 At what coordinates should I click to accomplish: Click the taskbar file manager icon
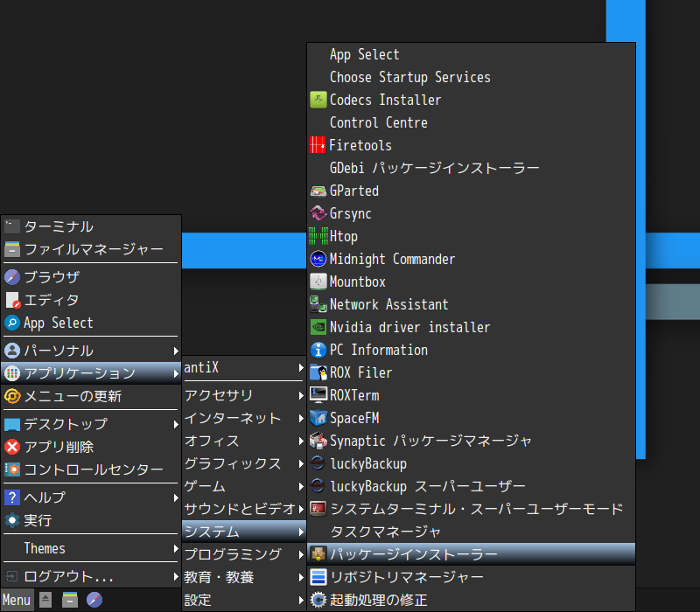[x=70, y=600]
